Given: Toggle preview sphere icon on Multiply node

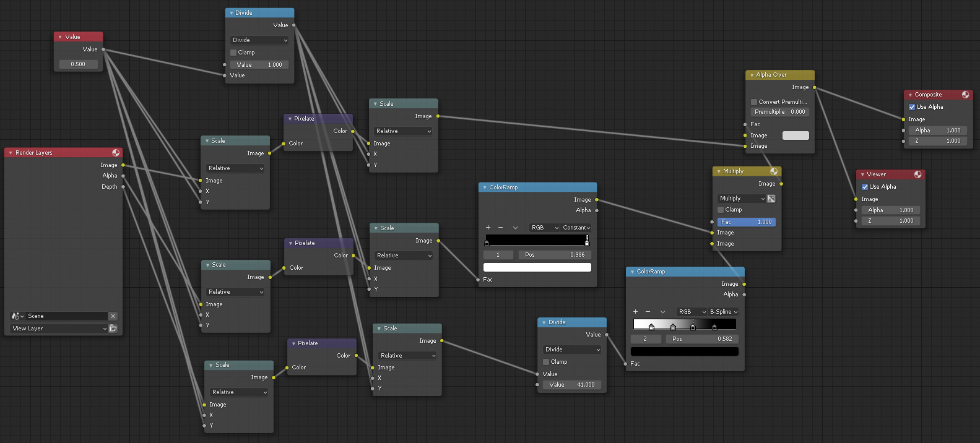Looking at the screenshot, I should pyautogui.click(x=774, y=171).
